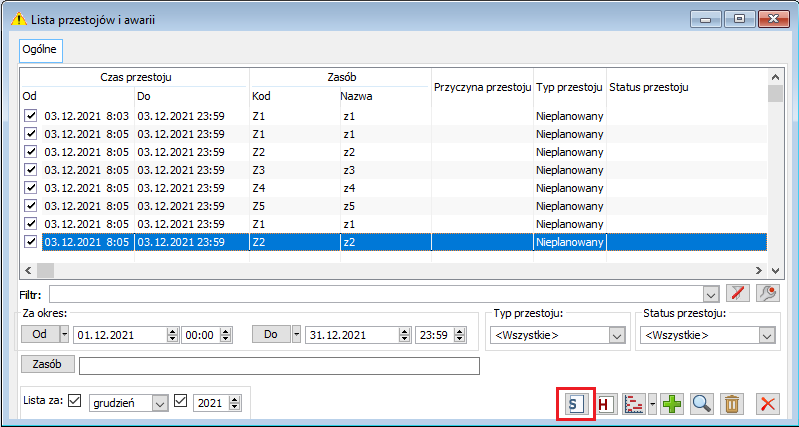Click the 23:59 end time field

435,335
